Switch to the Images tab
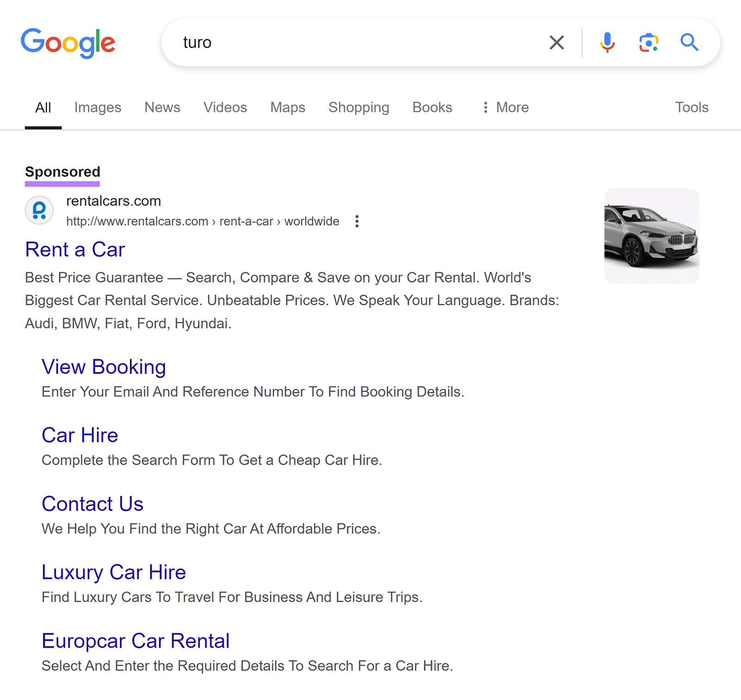This screenshot has height=700, width=741. [97, 107]
